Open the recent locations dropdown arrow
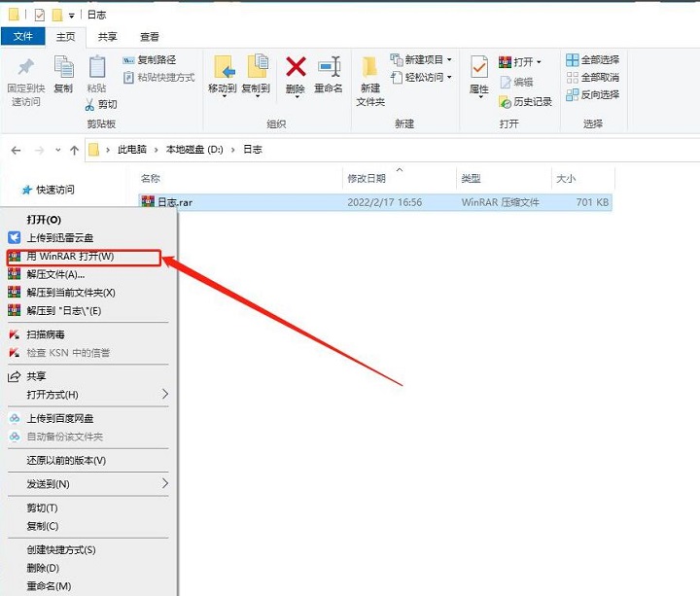Screen dimensions: 700x596 (58, 150)
